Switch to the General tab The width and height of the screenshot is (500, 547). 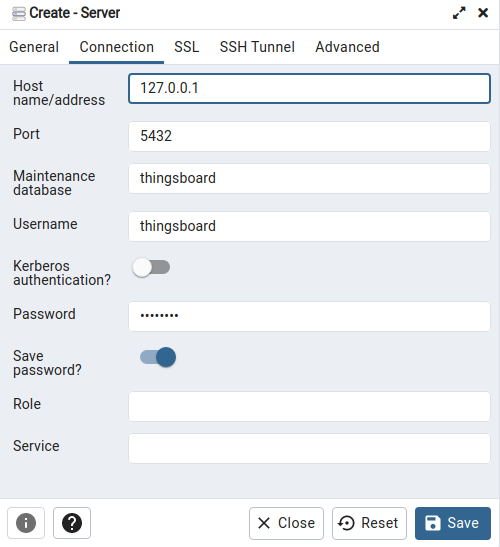(34, 47)
